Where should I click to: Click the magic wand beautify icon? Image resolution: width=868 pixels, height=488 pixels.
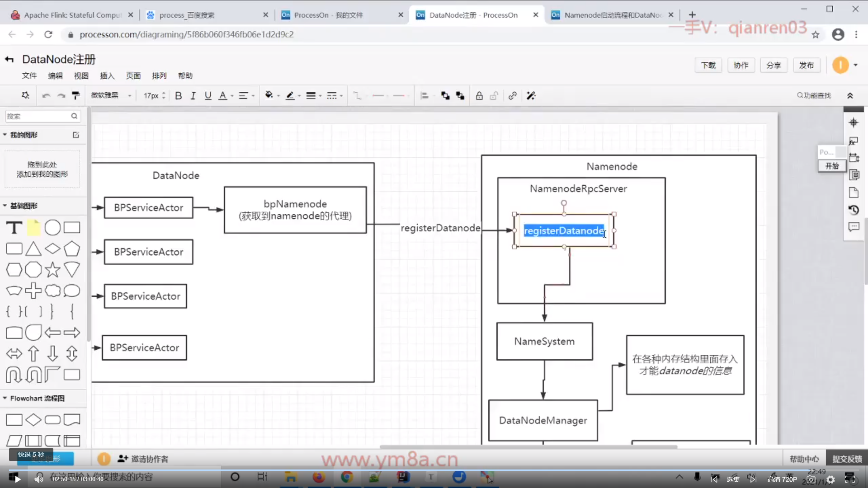click(x=531, y=96)
